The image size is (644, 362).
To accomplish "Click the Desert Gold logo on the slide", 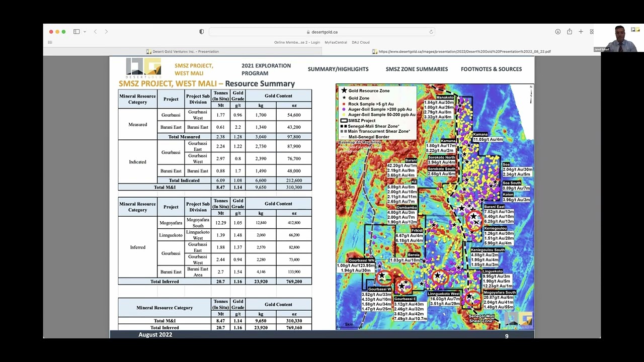I will 143,68.
